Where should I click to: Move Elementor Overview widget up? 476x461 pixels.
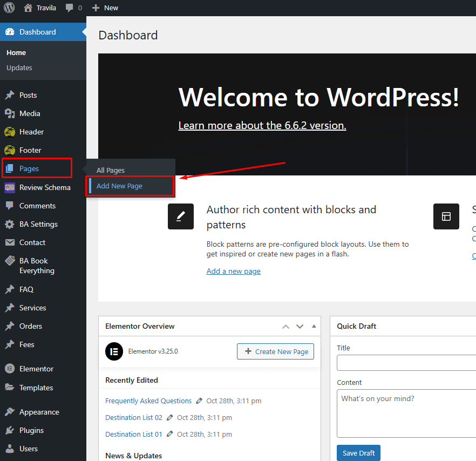(x=286, y=327)
